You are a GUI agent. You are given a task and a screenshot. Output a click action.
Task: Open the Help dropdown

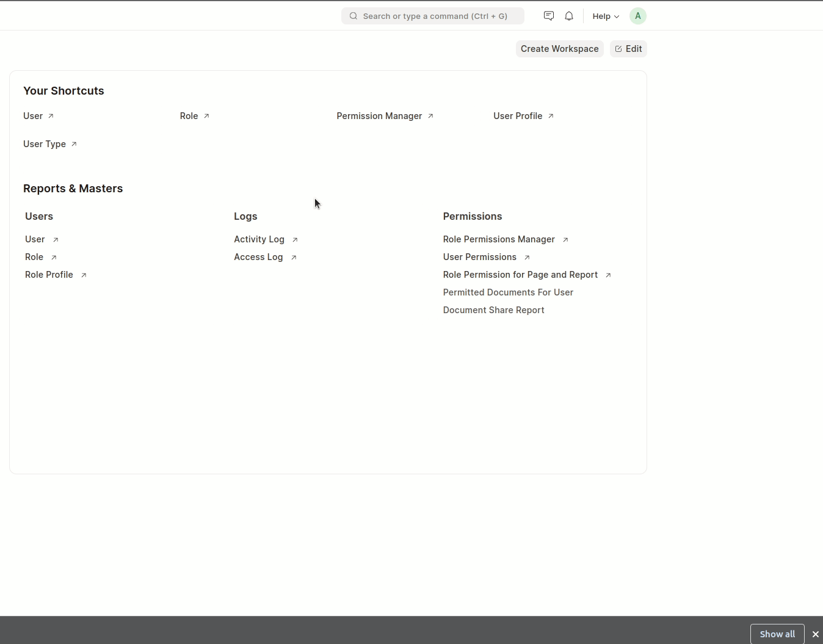(605, 16)
